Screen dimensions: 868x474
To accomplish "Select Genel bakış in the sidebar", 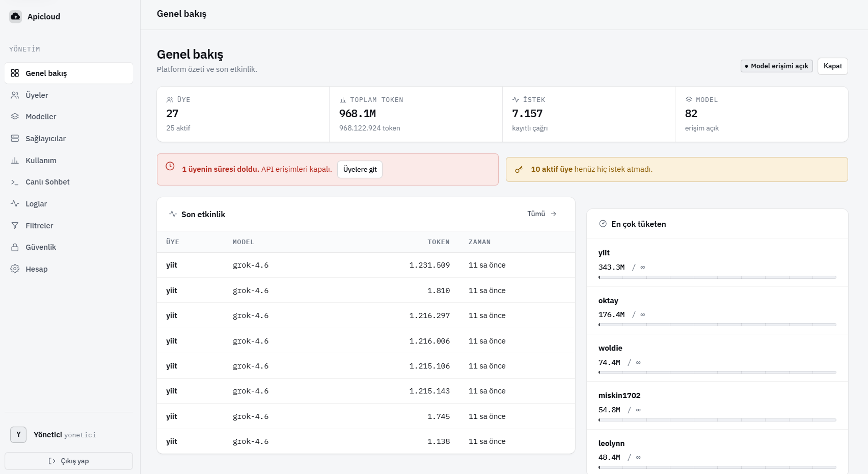I will 69,73.
